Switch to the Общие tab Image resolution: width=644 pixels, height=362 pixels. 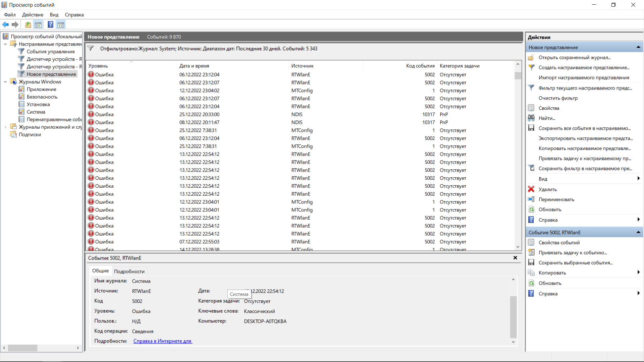point(100,271)
